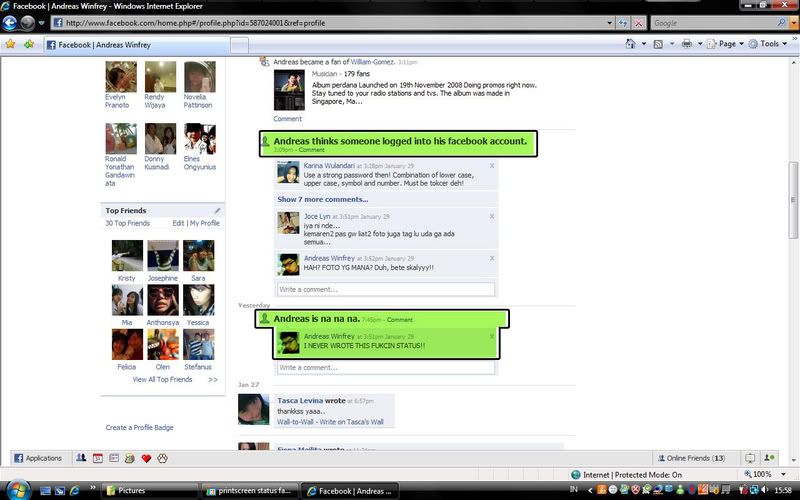Open Kristy's top friend photo
Viewport: 800px width, 500px height.
pos(127,256)
